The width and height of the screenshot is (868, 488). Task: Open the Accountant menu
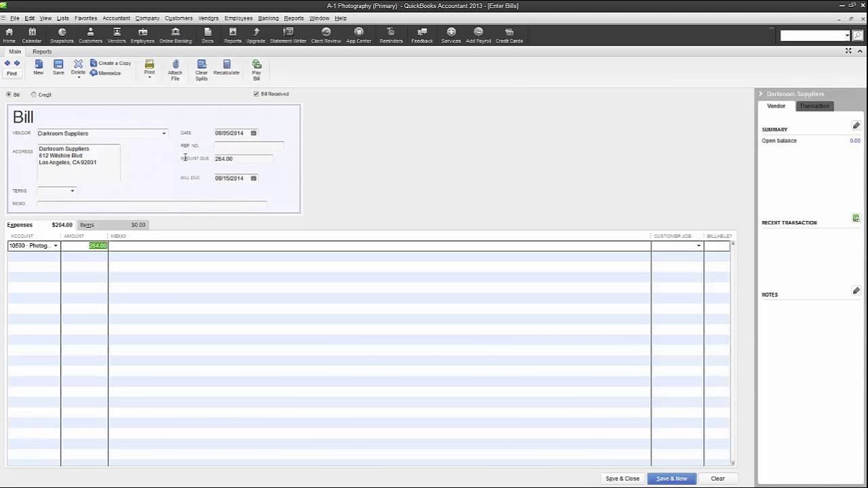(117, 18)
